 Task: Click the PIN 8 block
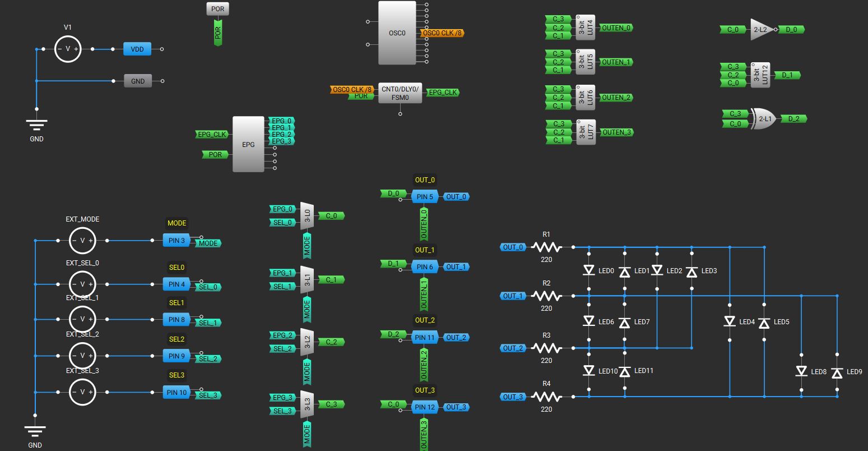coord(177,320)
